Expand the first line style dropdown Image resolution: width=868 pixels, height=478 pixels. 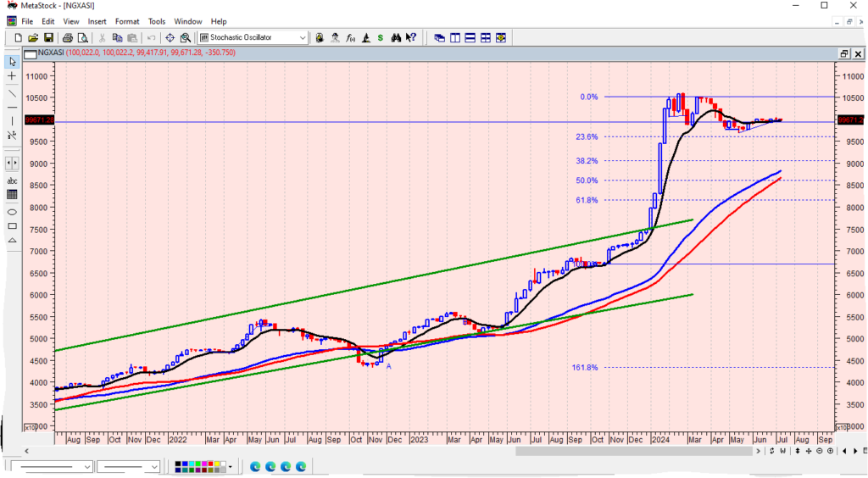pyautogui.click(x=87, y=467)
